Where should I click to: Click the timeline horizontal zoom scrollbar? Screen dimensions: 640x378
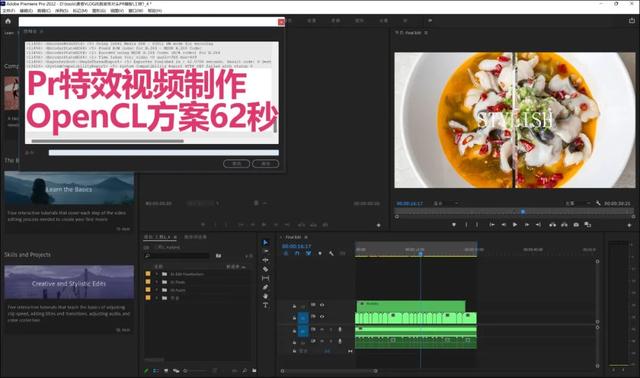(329, 371)
